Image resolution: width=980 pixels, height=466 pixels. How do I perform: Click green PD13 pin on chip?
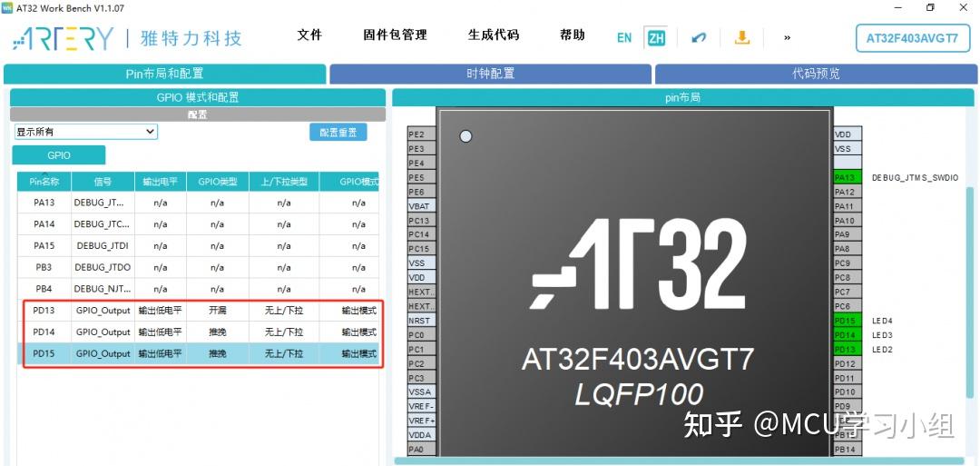[x=848, y=350]
